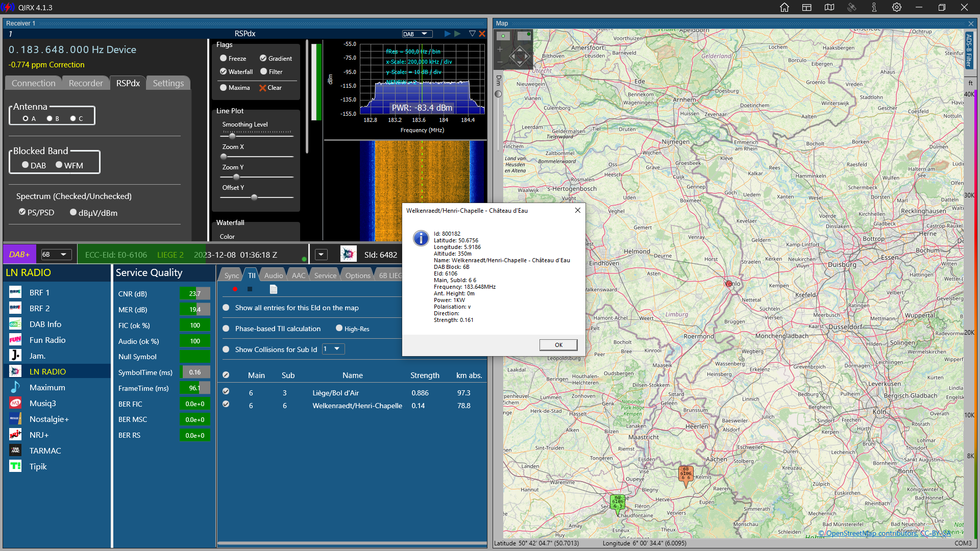Click the window layout icon

point(807,7)
